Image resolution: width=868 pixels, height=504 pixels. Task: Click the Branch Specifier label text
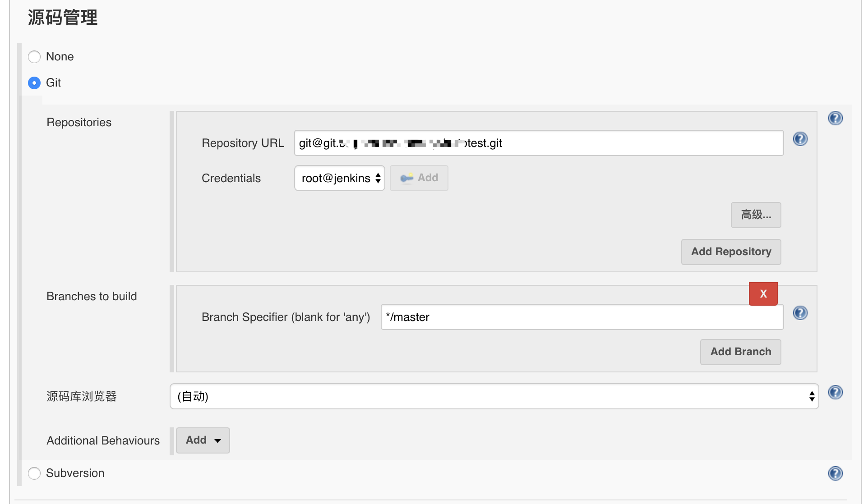tap(286, 317)
